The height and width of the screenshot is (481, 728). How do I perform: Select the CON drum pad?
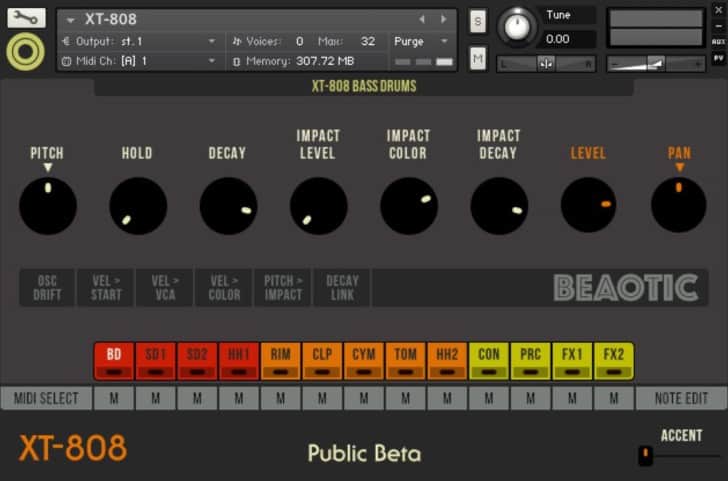pyautogui.click(x=489, y=361)
